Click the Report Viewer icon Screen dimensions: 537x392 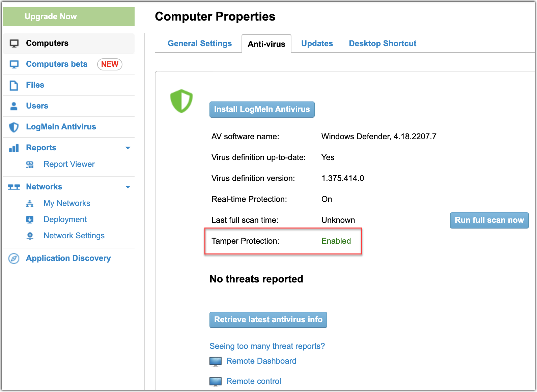30,164
